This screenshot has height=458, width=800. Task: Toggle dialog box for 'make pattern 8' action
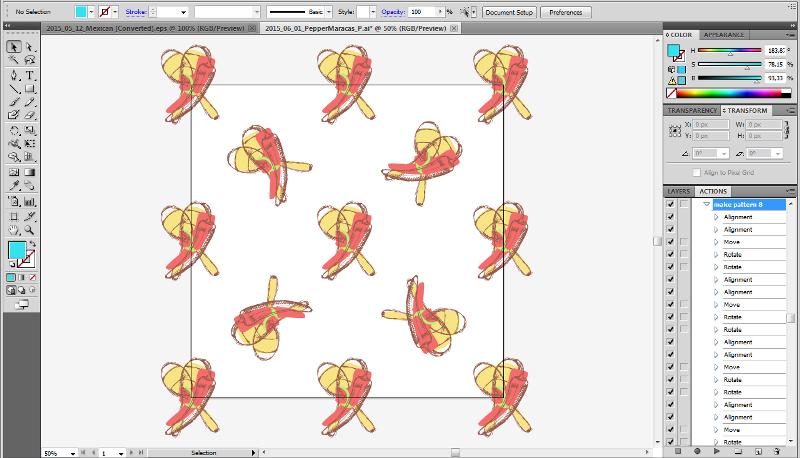click(x=684, y=204)
